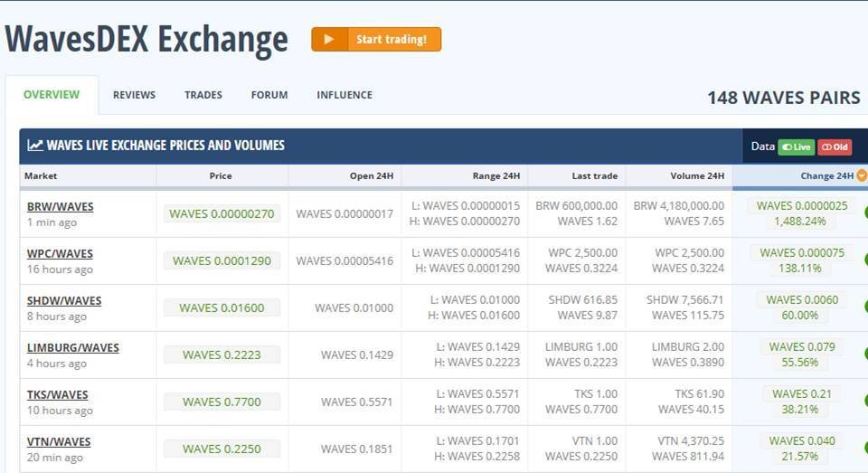Click the '16 hours ago' timestamp
Image resolution: width=868 pixels, height=473 pixels.
coord(60,270)
